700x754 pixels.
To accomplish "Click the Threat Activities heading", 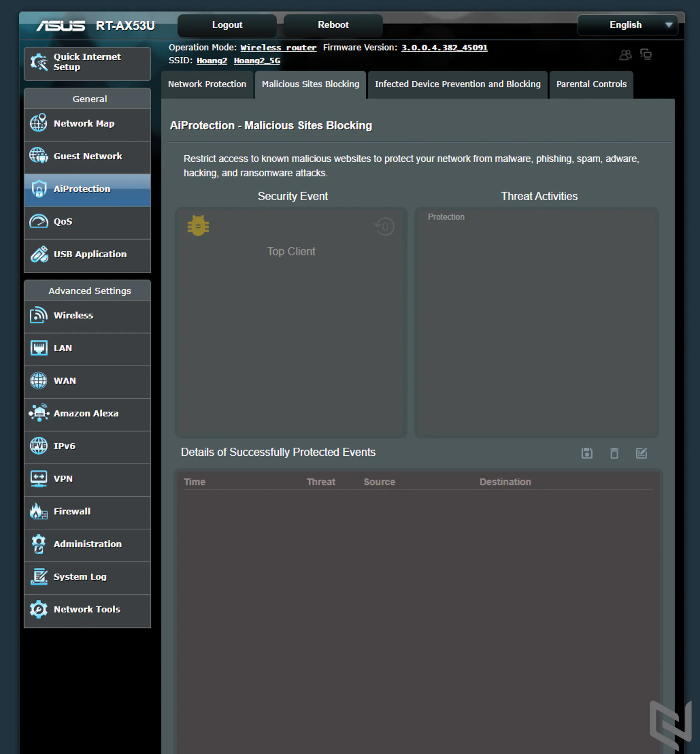I will [x=539, y=196].
